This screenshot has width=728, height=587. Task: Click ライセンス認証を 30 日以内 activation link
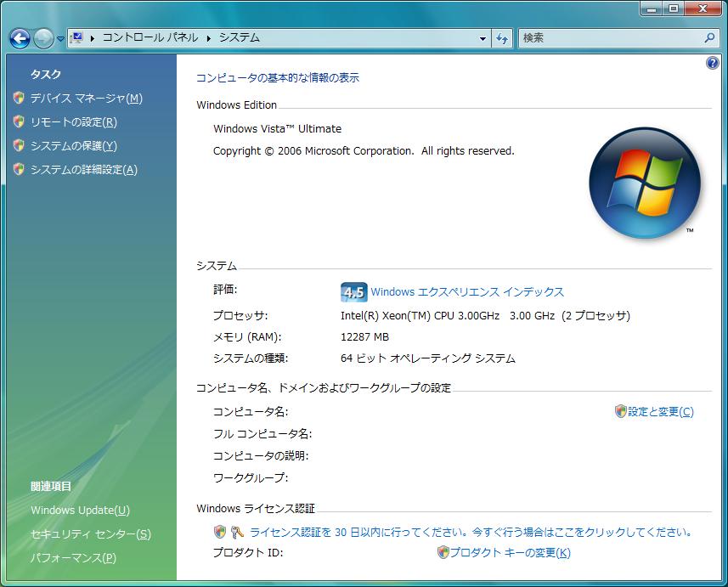(471, 532)
